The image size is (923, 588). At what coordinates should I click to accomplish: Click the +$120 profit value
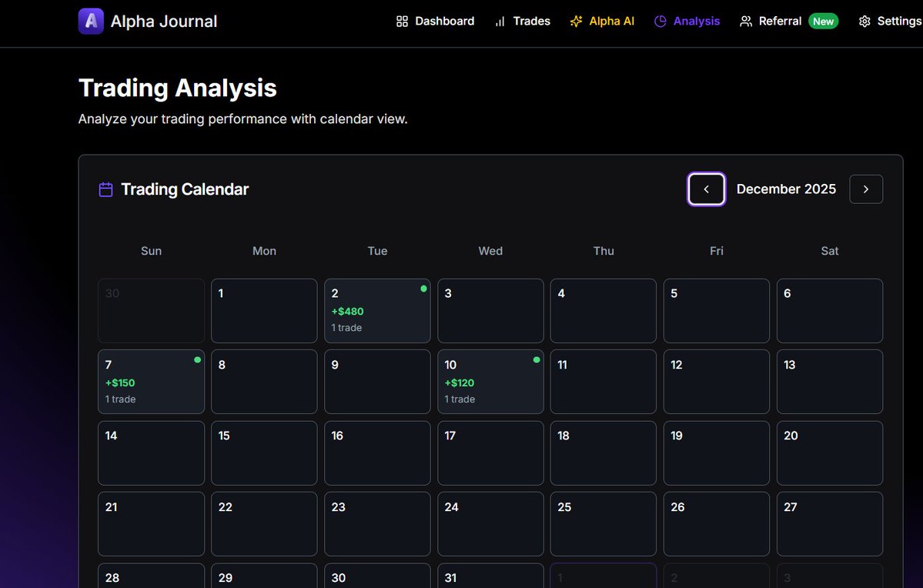click(x=459, y=383)
